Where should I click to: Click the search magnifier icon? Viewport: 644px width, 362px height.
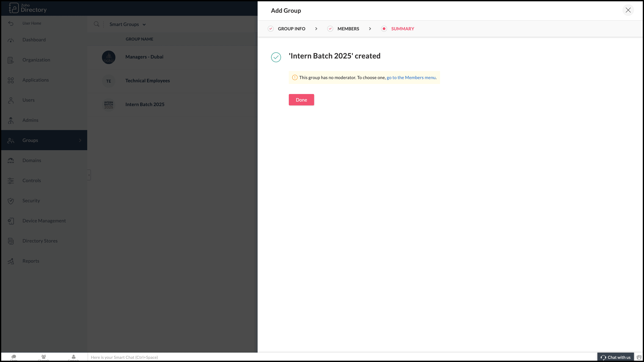click(96, 24)
